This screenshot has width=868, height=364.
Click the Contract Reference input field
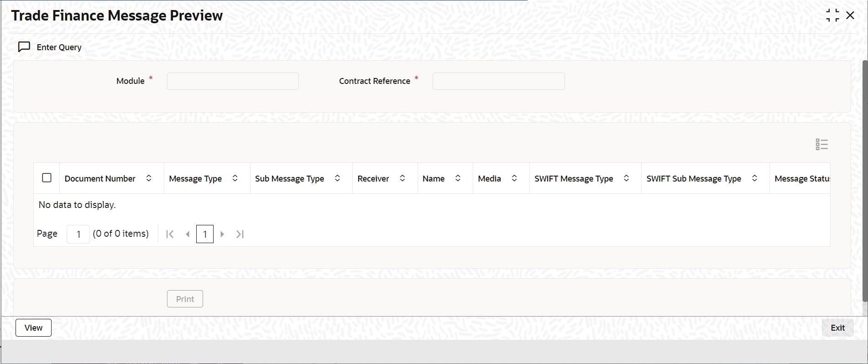[x=498, y=81]
